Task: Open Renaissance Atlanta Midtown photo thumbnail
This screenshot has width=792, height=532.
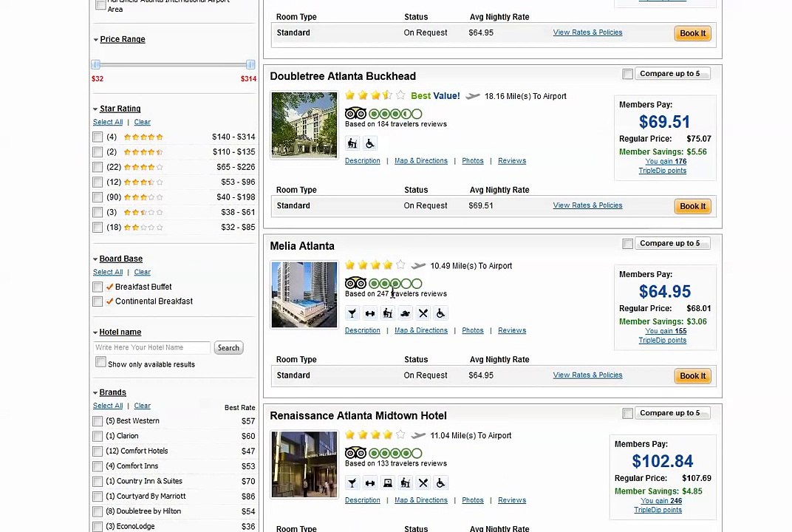Action: [304, 464]
